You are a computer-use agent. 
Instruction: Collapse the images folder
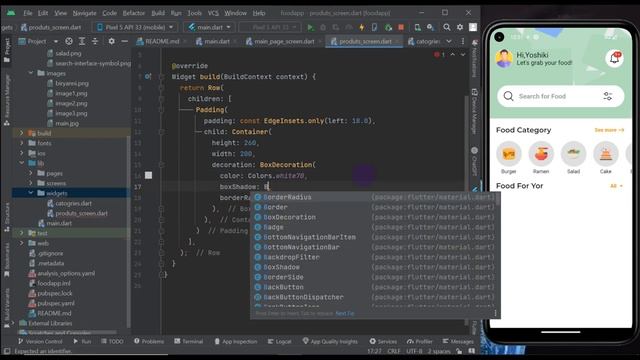point(31,73)
